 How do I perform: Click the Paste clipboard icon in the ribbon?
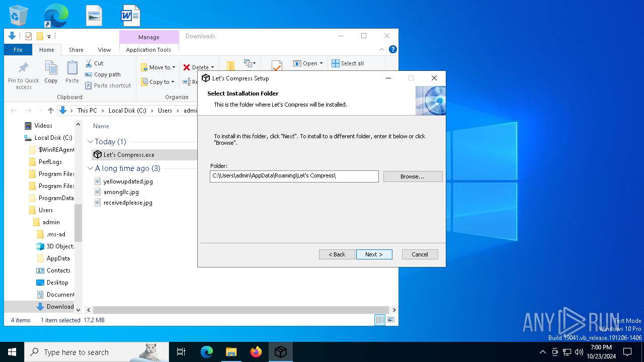click(x=72, y=67)
